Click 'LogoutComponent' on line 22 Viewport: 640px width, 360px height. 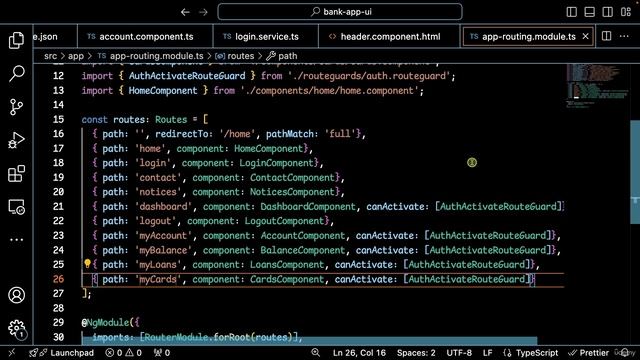pos(284,221)
